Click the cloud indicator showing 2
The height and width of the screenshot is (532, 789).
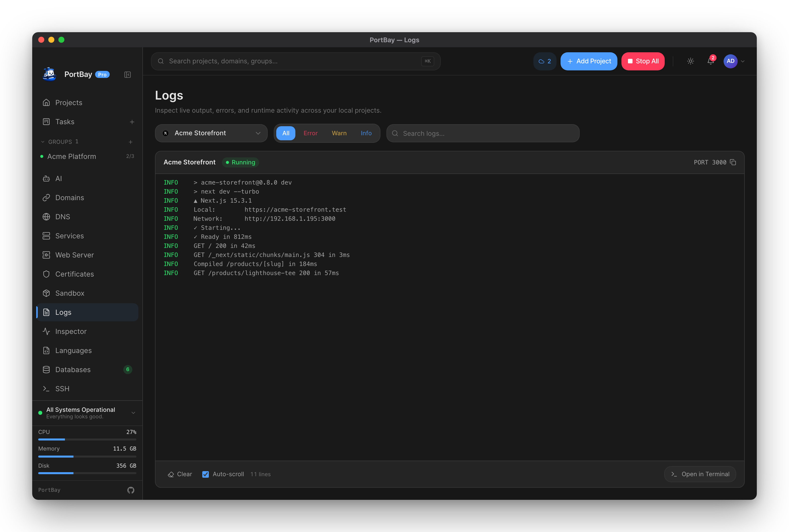point(544,61)
